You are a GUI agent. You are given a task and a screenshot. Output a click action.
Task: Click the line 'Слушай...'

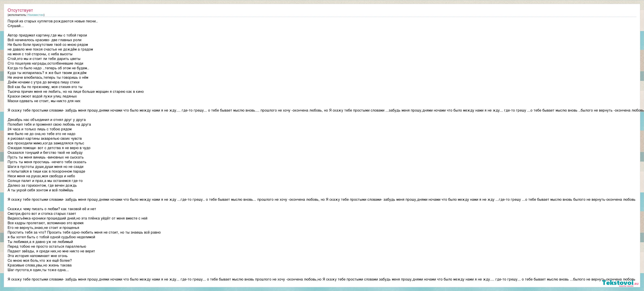pyautogui.click(x=16, y=26)
